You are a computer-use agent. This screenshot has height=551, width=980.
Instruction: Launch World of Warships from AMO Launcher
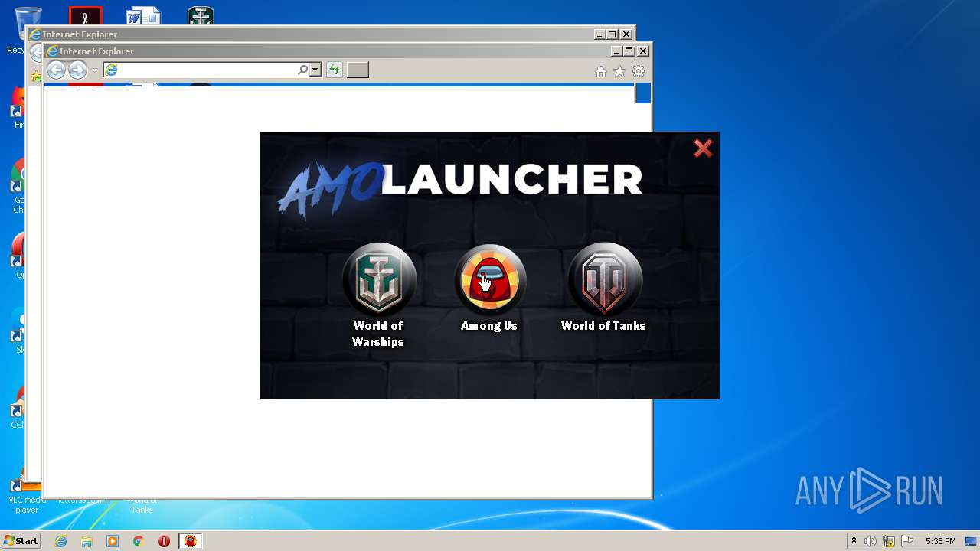378,279
